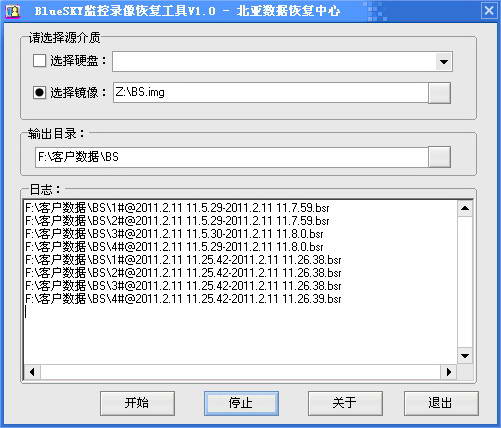
Task: Select log line 4#@2011.2.11 11.5.29-2011.2.11 11.8.0.bsr
Action: pos(174,247)
